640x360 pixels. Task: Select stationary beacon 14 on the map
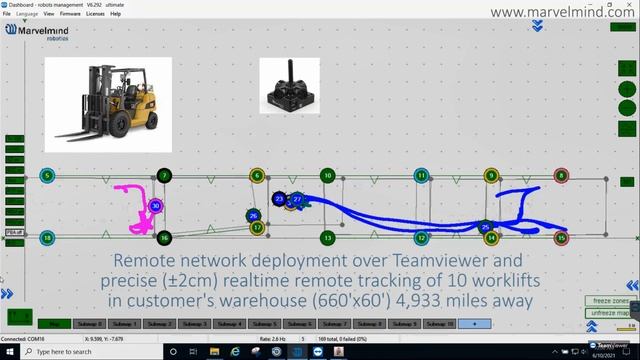(491, 238)
